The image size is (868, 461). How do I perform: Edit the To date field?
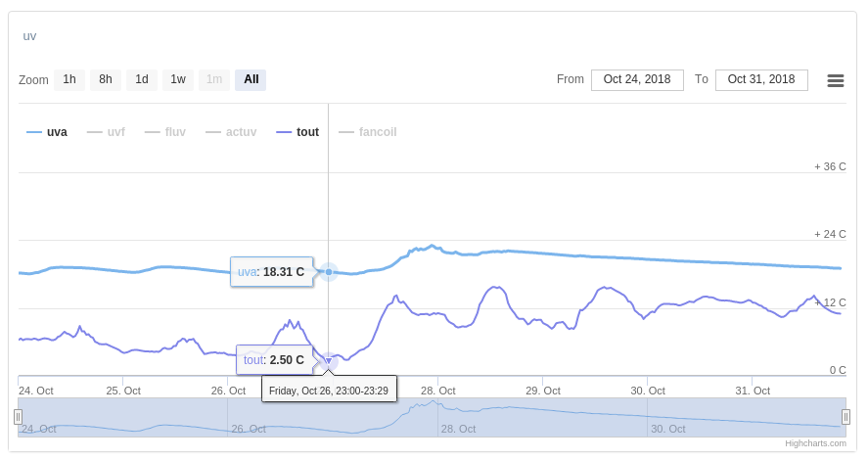point(761,79)
